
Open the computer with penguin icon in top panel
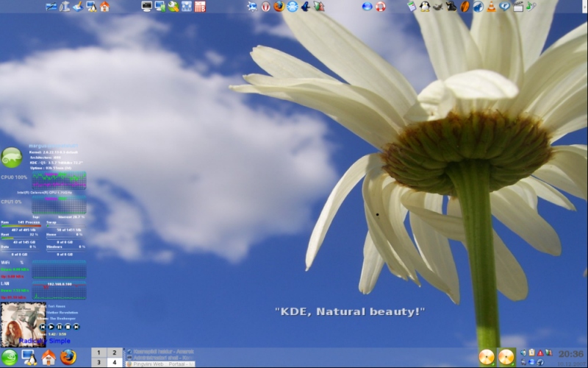[x=91, y=7]
